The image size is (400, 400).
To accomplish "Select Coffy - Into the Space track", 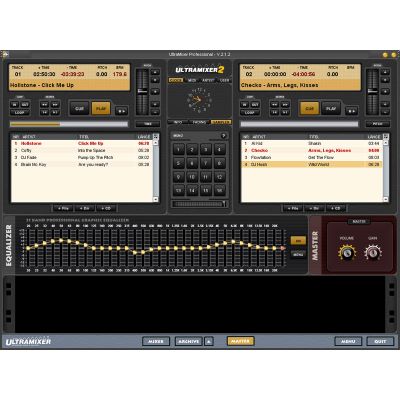I will [x=82, y=150].
